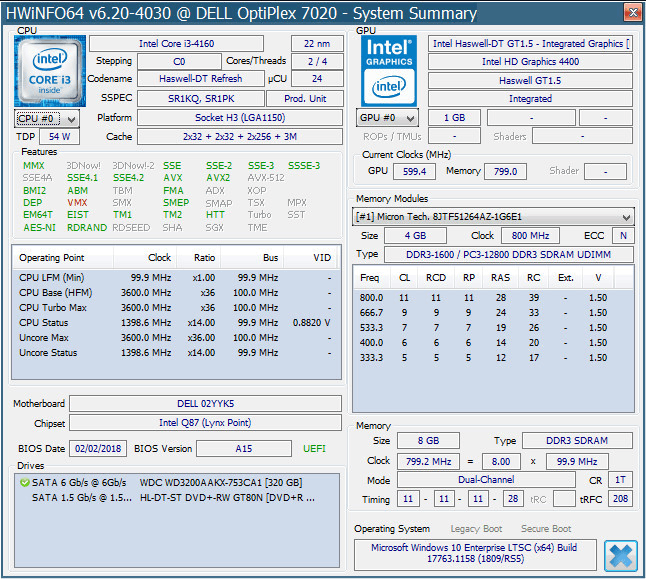
Task: Click the green UEFI label
Action: click(x=314, y=449)
